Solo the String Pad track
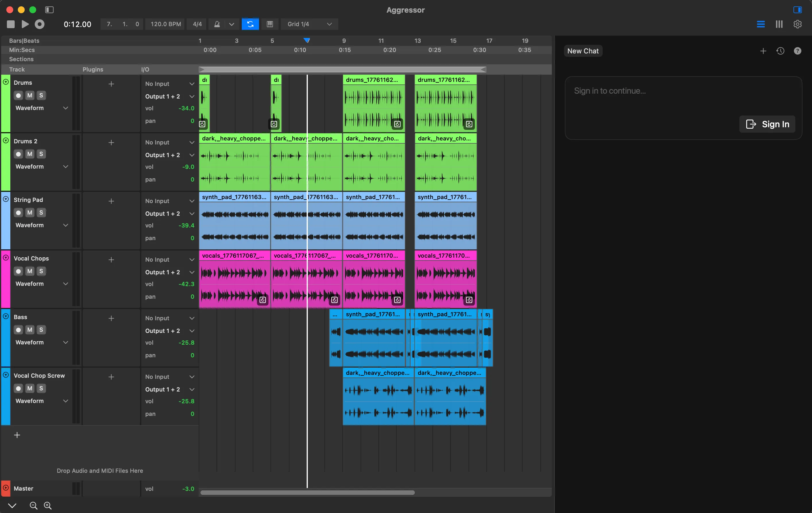Screen dimensions: 812x513 coord(41,213)
